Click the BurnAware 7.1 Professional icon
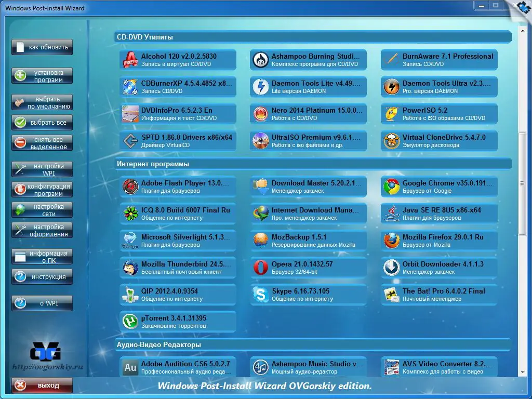Screen dimensions: 532x399 [x=392, y=60]
